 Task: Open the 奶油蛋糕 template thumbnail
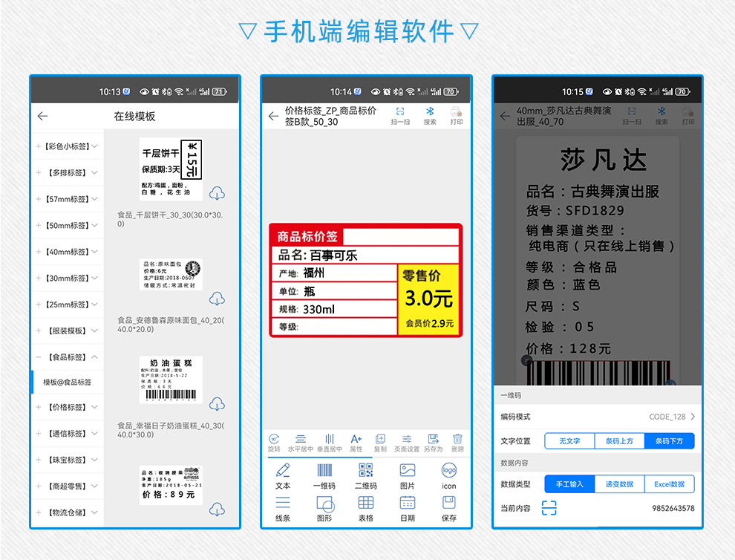(171, 380)
